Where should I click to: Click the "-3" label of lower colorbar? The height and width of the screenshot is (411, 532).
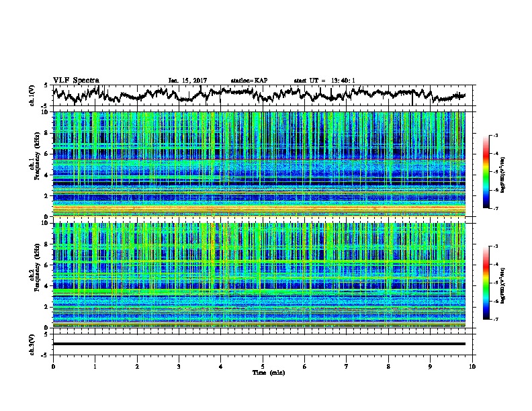[x=496, y=246]
